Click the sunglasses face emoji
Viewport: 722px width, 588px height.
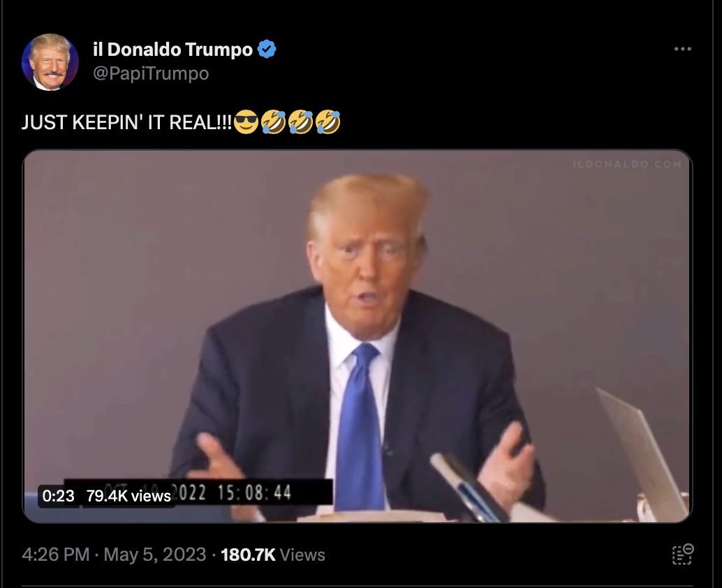(246, 122)
